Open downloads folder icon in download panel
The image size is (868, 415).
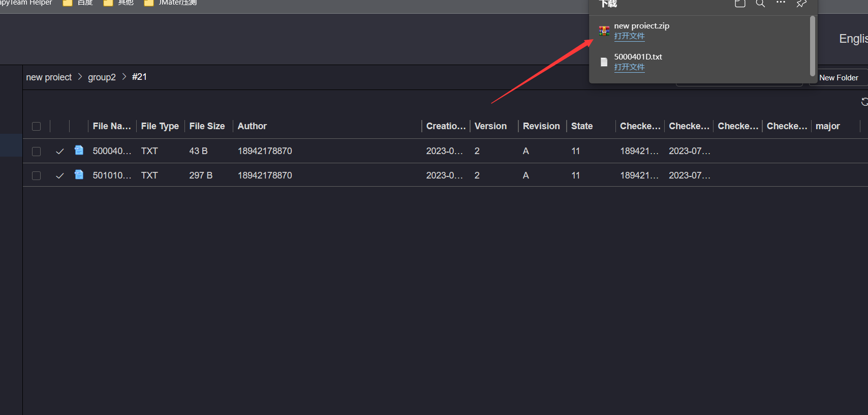(740, 3)
